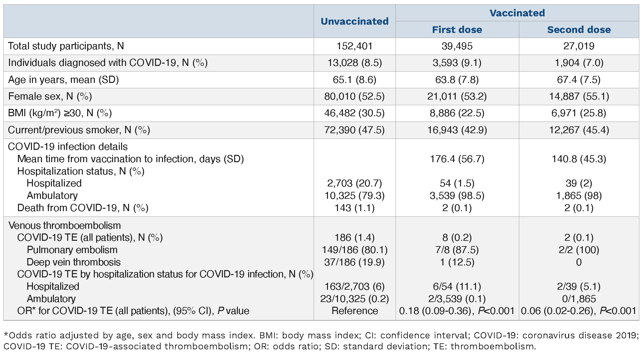Click the COVID-19 infection details heading
The width and height of the screenshot is (644, 355).
click(68, 147)
